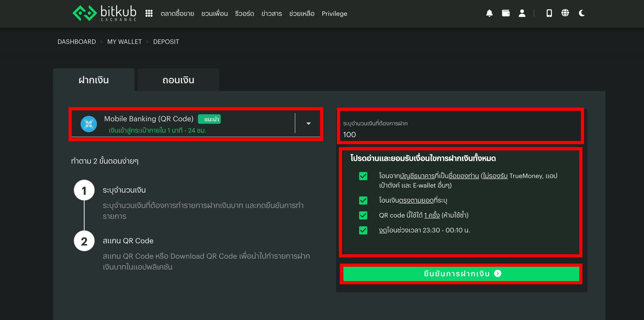Open the ตลาดซื้อขาย market menu

(x=177, y=14)
